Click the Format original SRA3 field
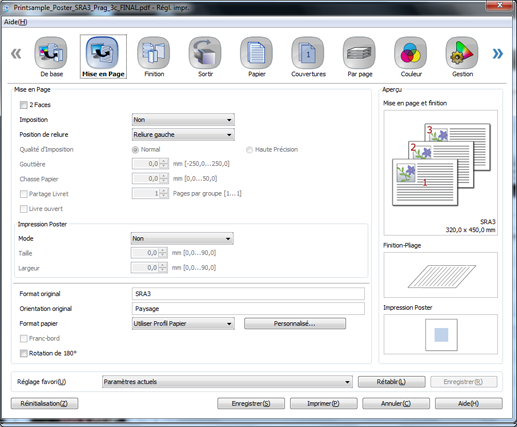This screenshot has height=427, width=517. point(248,294)
